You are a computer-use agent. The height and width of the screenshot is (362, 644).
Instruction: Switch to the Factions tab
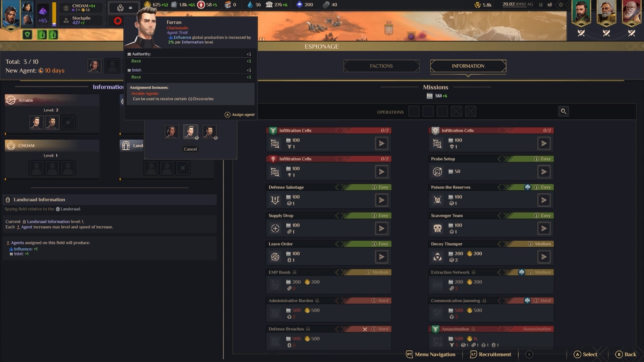click(x=381, y=66)
